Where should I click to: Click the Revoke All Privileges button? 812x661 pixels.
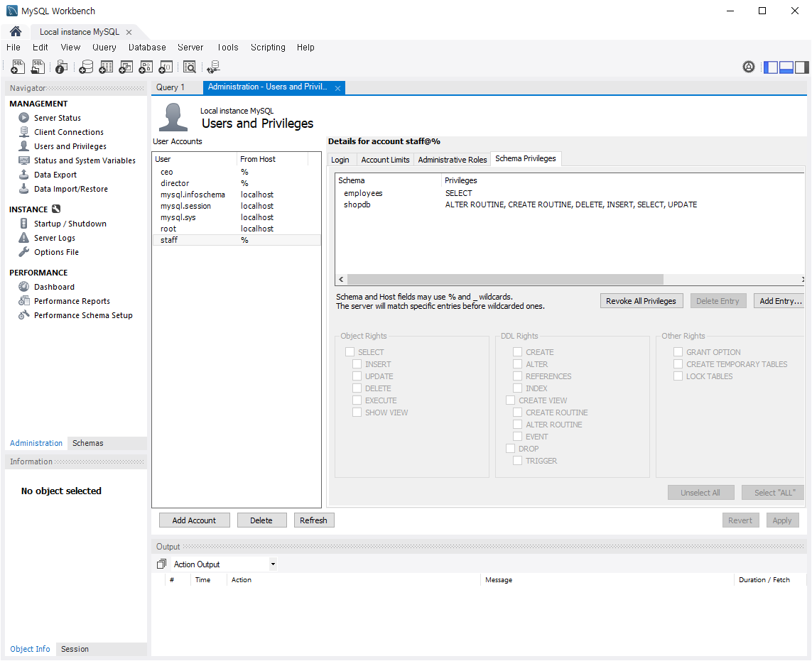point(641,301)
